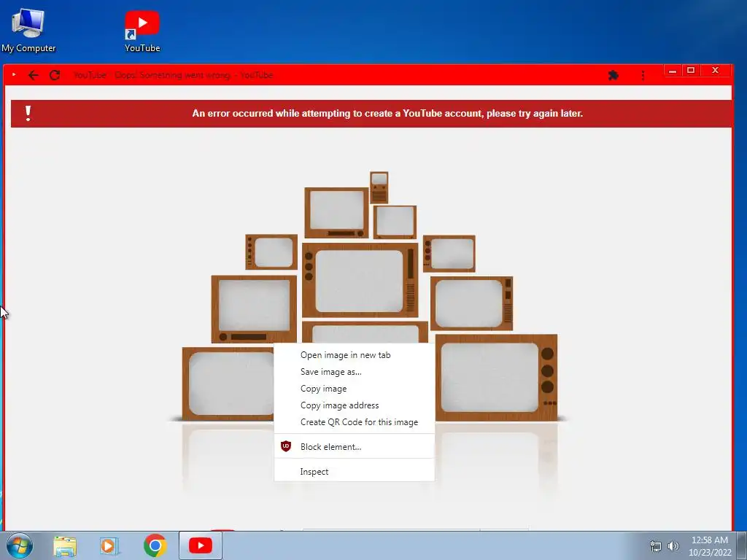Click the small YouTube logo in title bar
This screenshot has height=560, width=747.
pyautogui.click(x=14, y=75)
